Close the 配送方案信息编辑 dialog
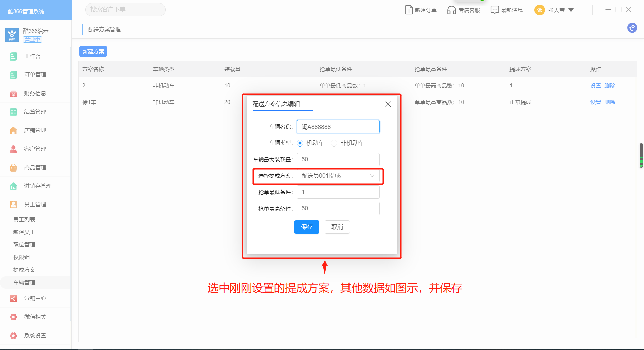The width and height of the screenshot is (644, 350). coord(388,104)
